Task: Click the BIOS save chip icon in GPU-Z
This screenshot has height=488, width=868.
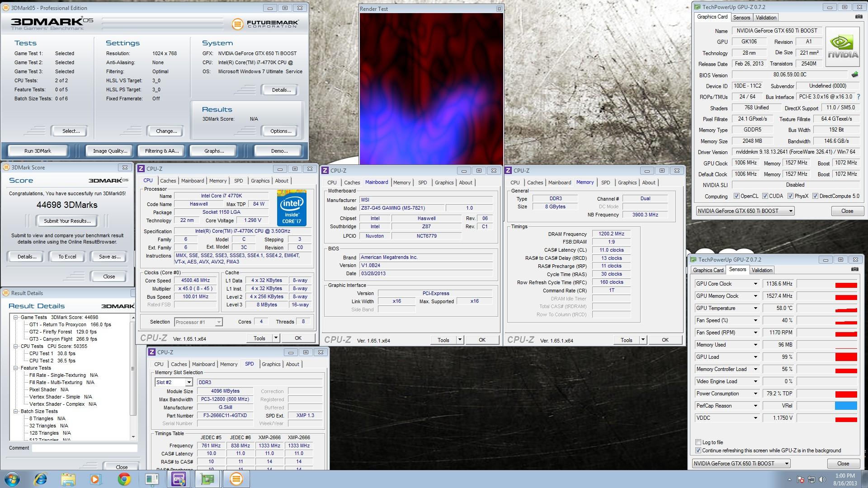Action: pos(855,75)
